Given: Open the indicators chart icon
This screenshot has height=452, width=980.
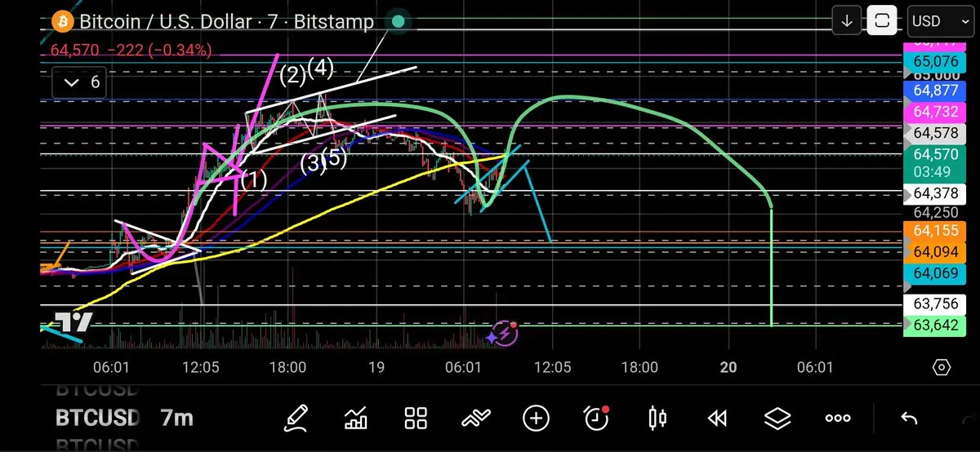Looking at the screenshot, I should (356, 419).
